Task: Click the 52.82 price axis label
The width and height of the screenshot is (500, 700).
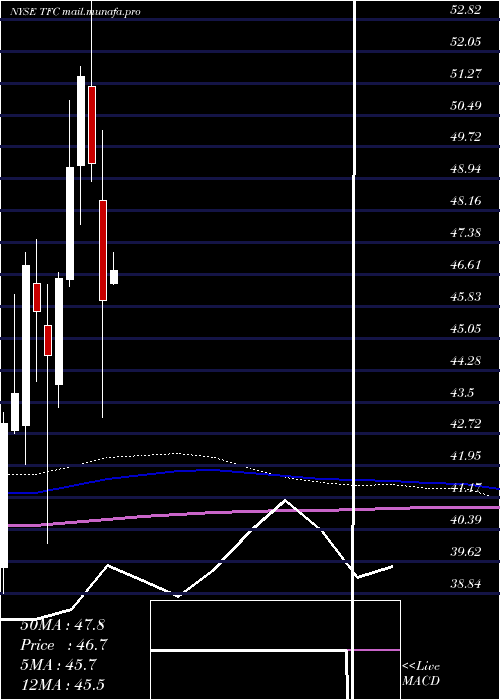Action: tap(466, 10)
